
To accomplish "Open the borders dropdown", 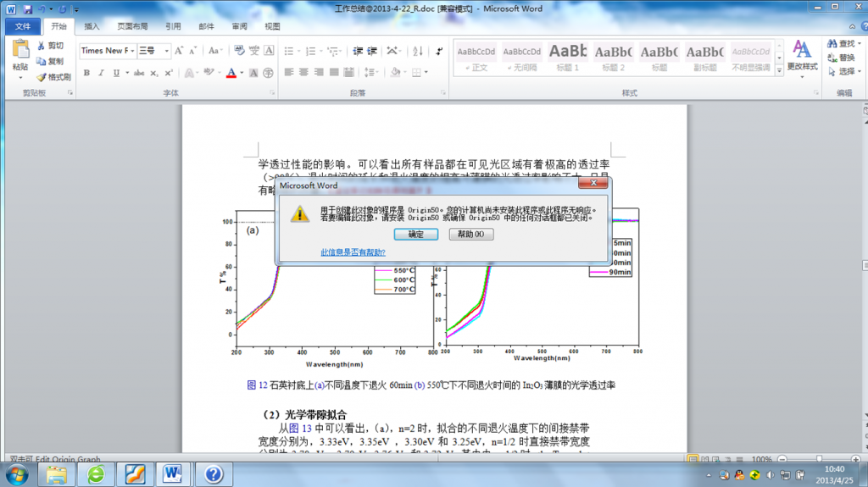I will point(426,72).
